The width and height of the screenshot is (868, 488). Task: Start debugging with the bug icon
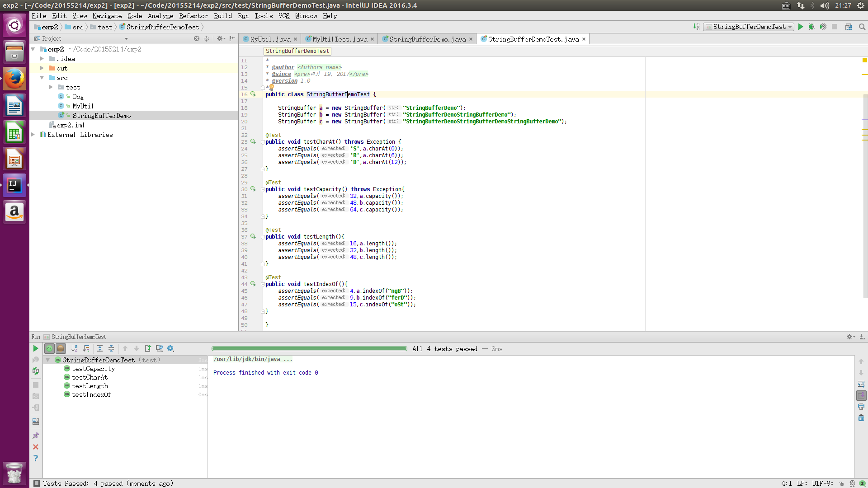pyautogui.click(x=812, y=27)
